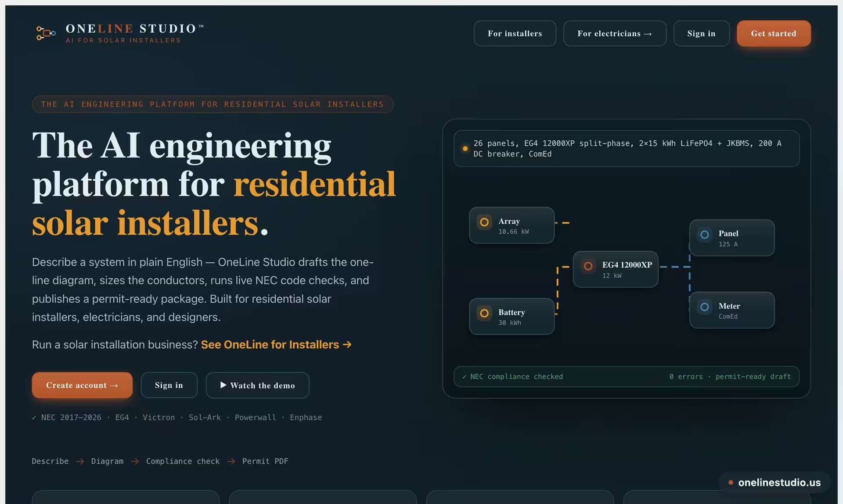
Task: Click the NEC 2017–2026 text
Action: [x=71, y=418]
